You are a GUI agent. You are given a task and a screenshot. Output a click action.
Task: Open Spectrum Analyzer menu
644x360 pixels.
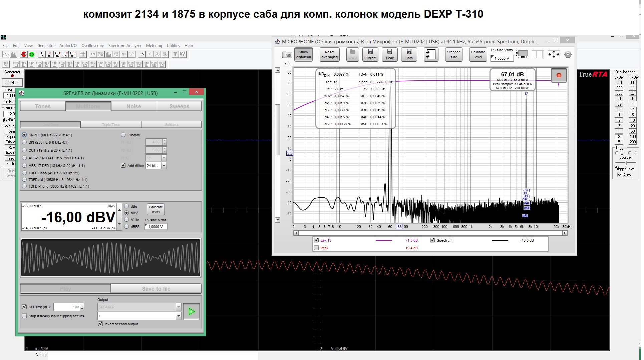(x=125, y=46)
